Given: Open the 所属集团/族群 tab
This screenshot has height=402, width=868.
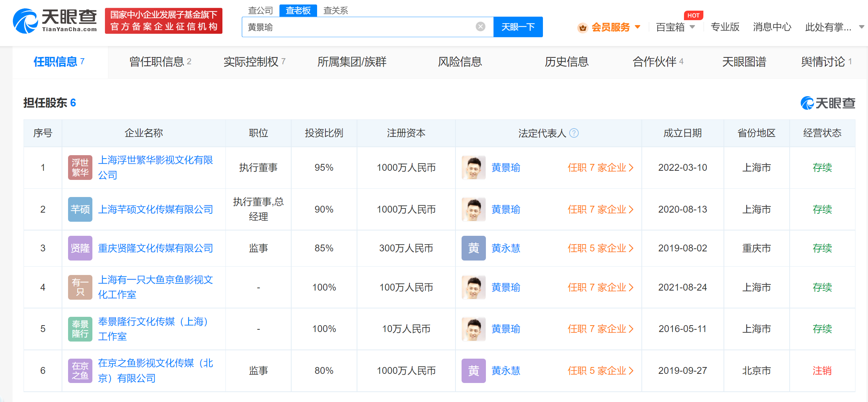Looking at the screenshot, I should coord(352,62).
